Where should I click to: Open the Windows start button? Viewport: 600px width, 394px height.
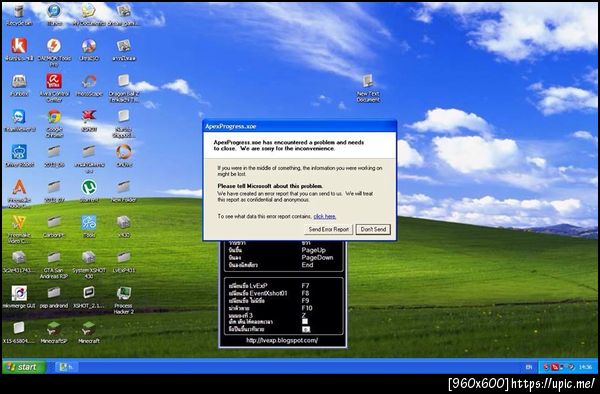(23, 367)
